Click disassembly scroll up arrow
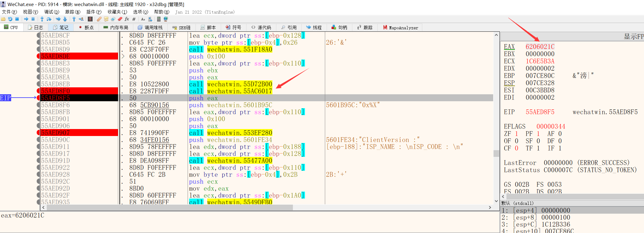Viewport: 644px width, 233px height. 496,35
